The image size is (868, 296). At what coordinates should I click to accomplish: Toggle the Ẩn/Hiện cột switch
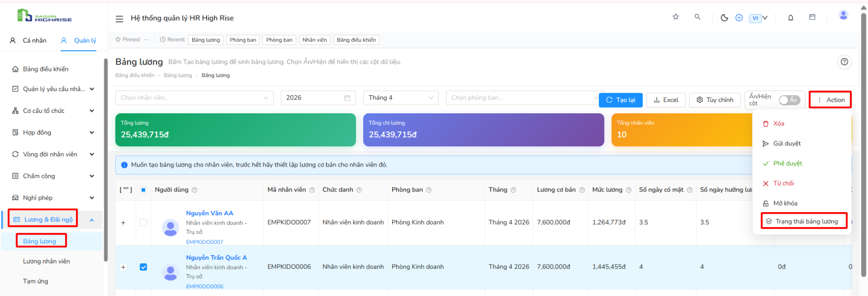click(x=789, y=100)
